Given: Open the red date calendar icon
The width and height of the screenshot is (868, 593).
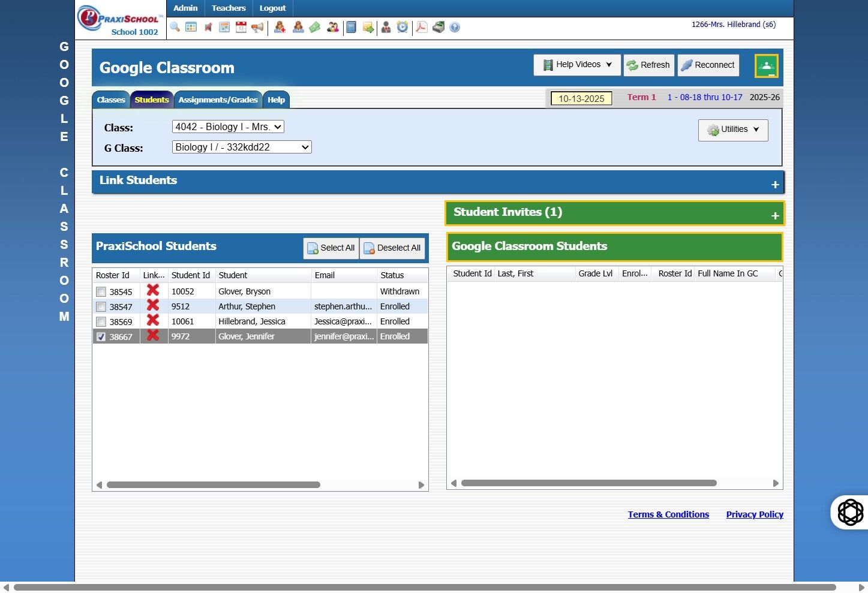Looking at the screenshot, I should coord(241,27).
